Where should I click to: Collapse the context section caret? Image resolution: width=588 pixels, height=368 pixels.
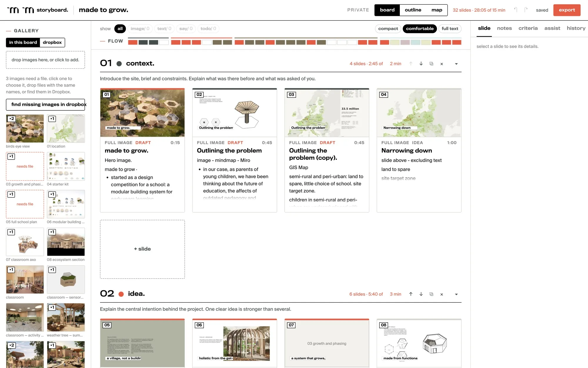[x=456, y=64]
